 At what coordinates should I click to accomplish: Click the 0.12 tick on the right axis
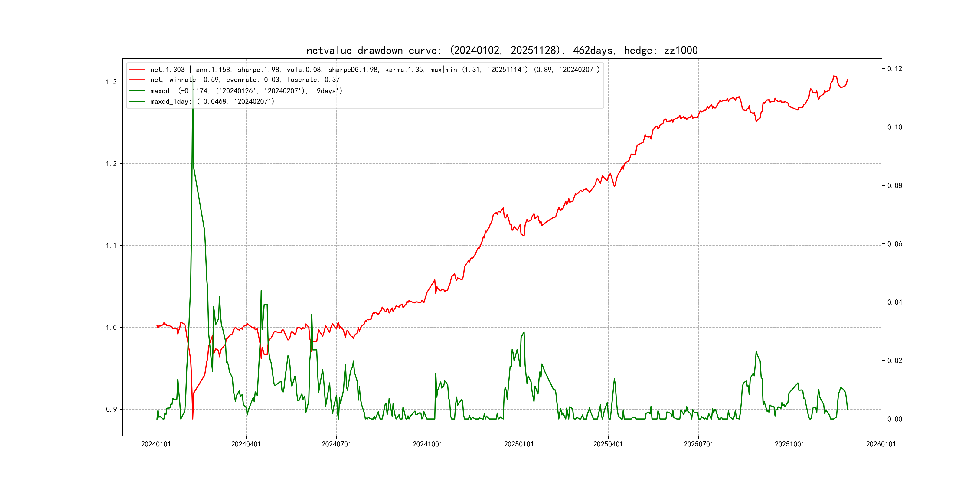click(x=894, y=69)
